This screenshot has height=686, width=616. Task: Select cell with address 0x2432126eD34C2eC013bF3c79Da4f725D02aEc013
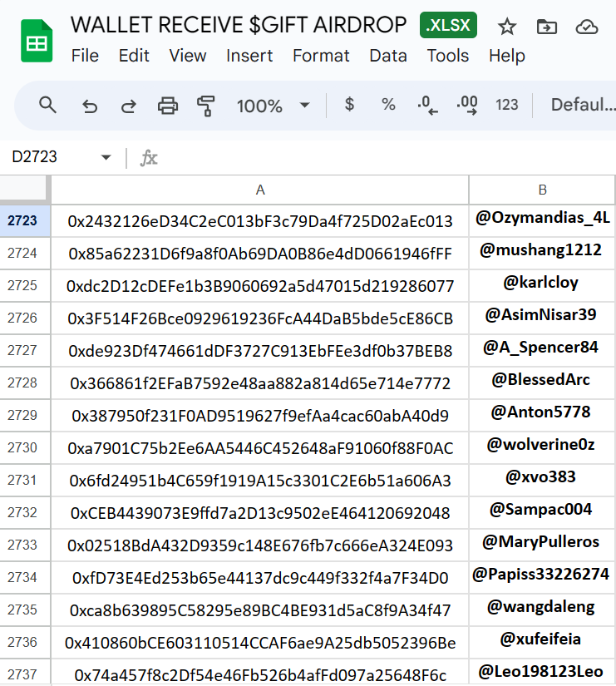260,221
